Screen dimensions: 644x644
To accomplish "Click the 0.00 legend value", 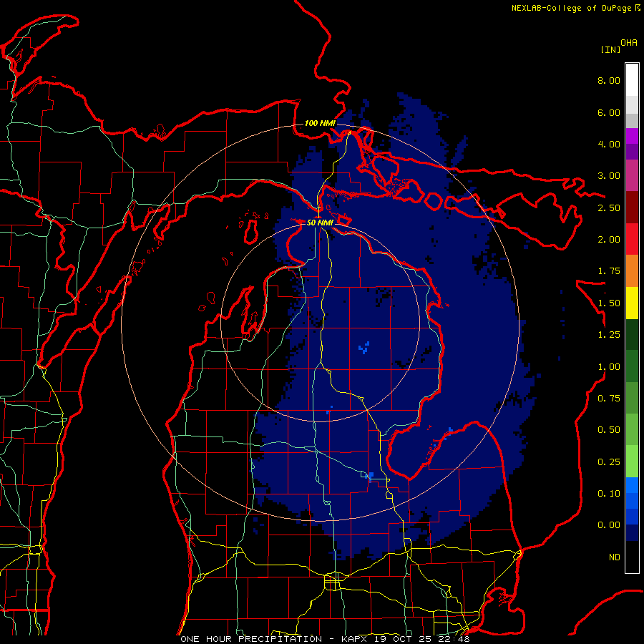I will [609, 525].
